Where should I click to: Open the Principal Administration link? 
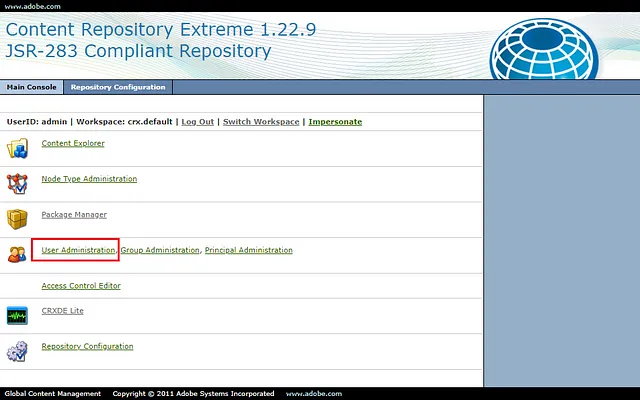click(249, 250)
